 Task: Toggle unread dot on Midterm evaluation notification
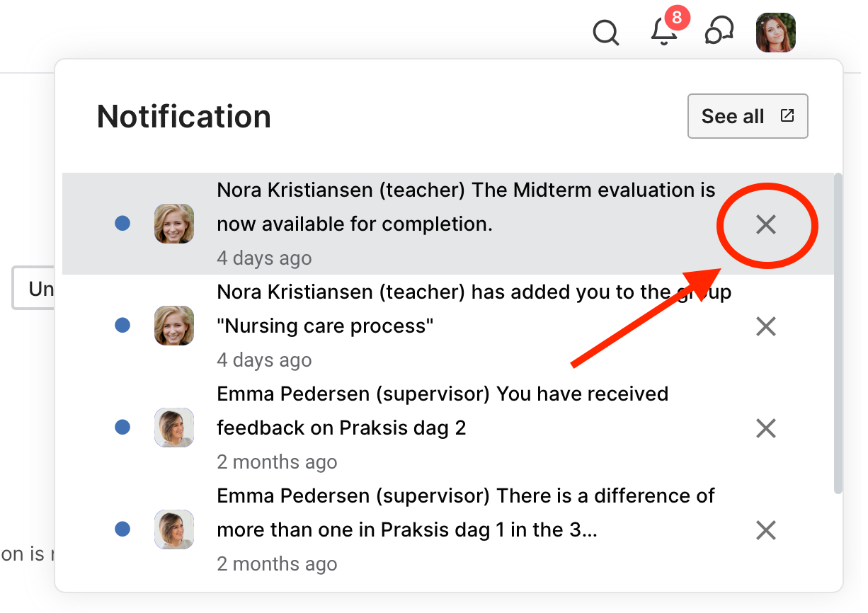(122, 224)
